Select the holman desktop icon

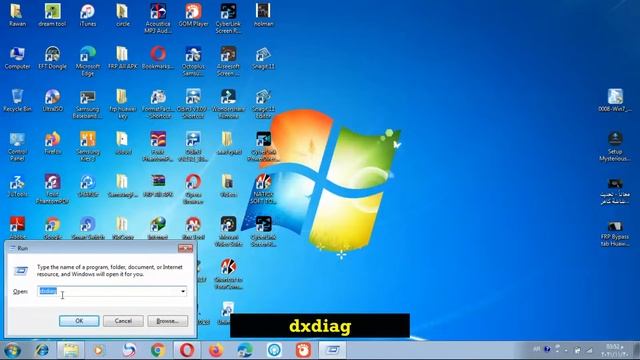[x=263, y=16]
